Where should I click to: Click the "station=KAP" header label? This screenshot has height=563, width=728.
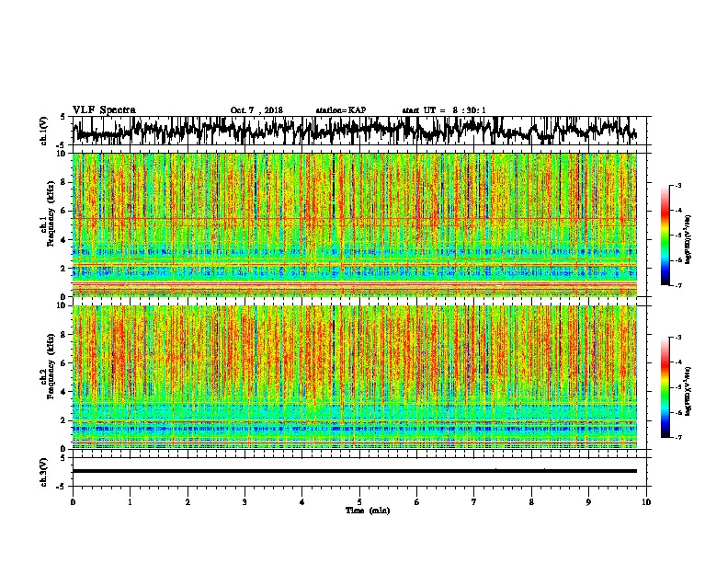pos(341,110)
